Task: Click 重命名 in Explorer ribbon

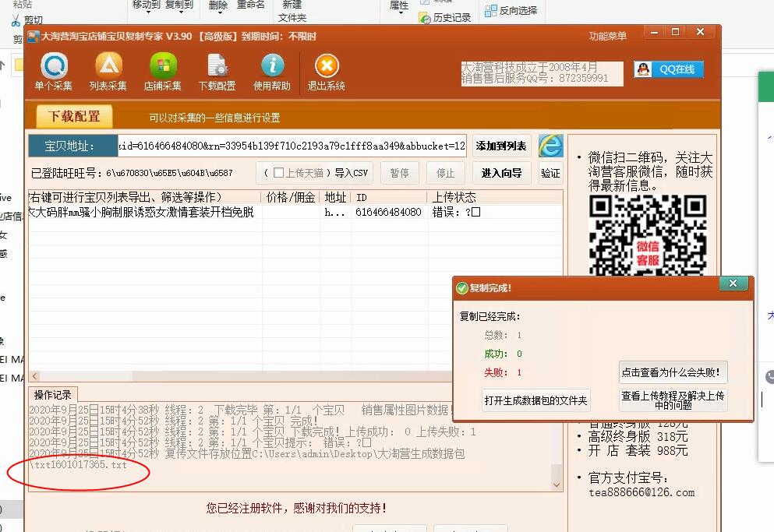Action: (251, 5)
